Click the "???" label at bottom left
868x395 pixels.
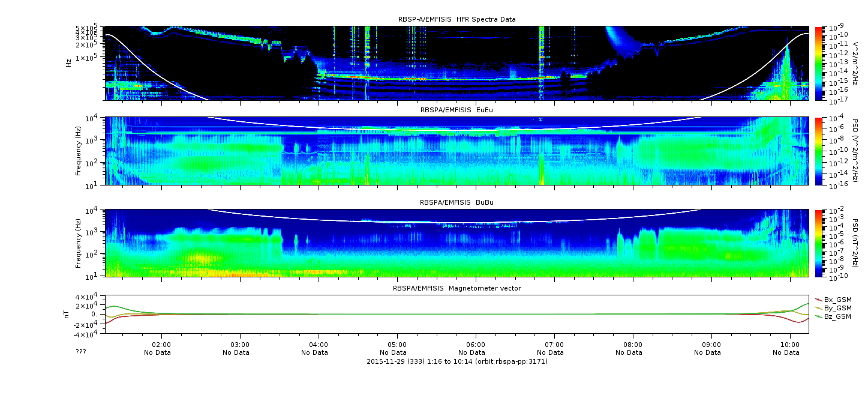81,352
